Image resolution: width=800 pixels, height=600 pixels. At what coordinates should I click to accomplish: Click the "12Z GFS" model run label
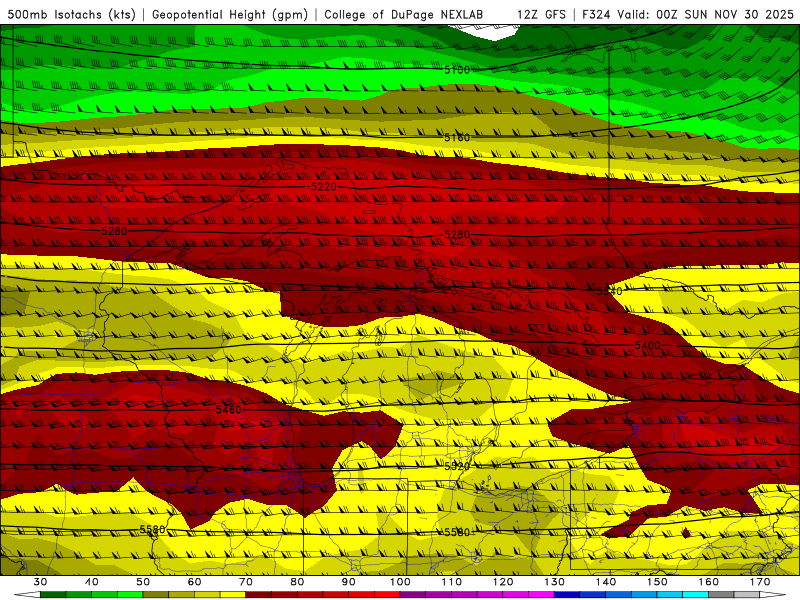[541, 15]
